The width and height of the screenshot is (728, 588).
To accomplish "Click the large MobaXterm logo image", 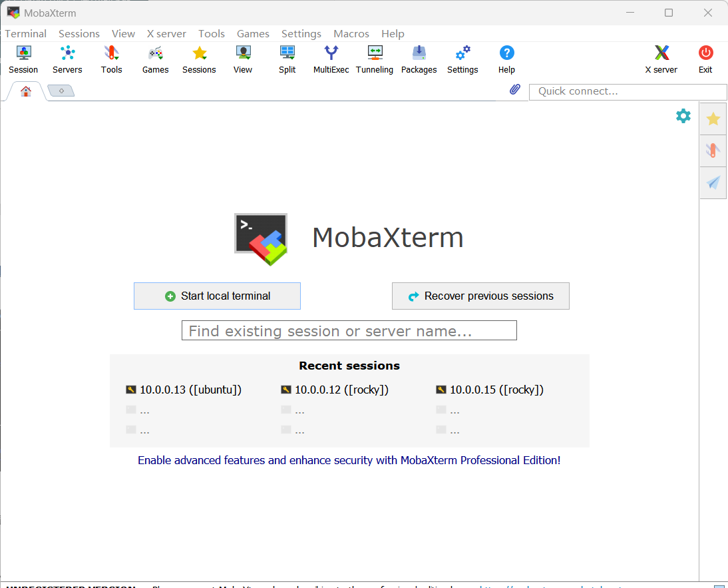I will [261, 239].
